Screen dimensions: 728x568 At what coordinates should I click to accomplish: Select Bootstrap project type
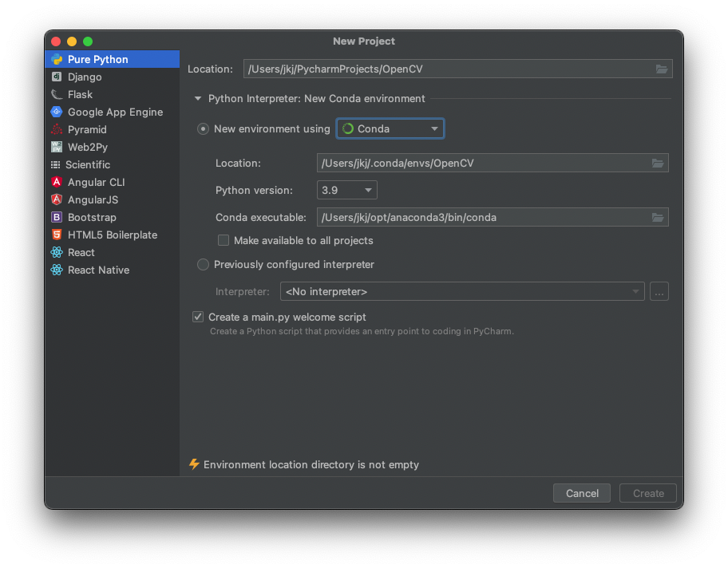click(113, 217)
